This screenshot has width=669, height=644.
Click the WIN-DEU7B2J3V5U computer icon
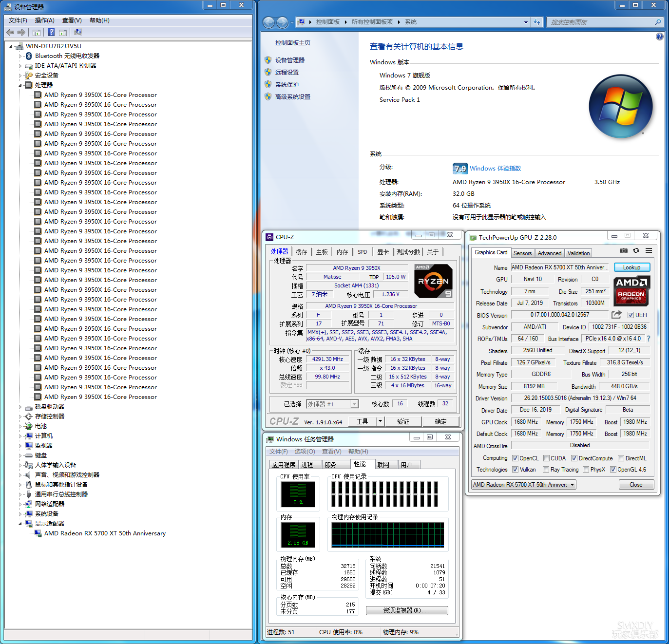(19, 46)
